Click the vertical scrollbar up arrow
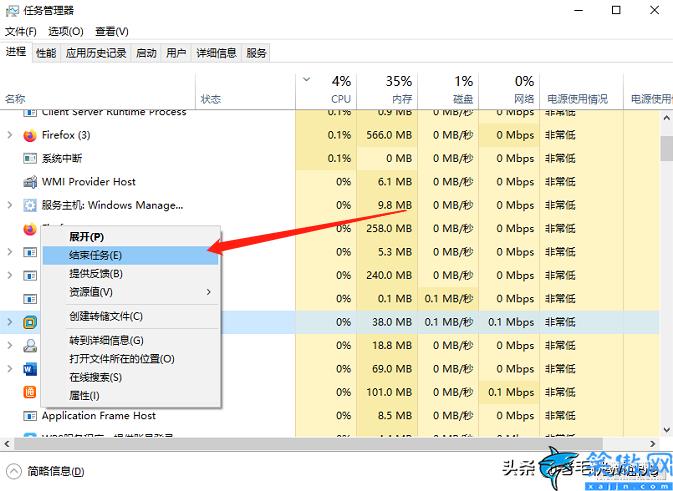Image resolution: width=673 pixels, height=491 pixels. 667,118
